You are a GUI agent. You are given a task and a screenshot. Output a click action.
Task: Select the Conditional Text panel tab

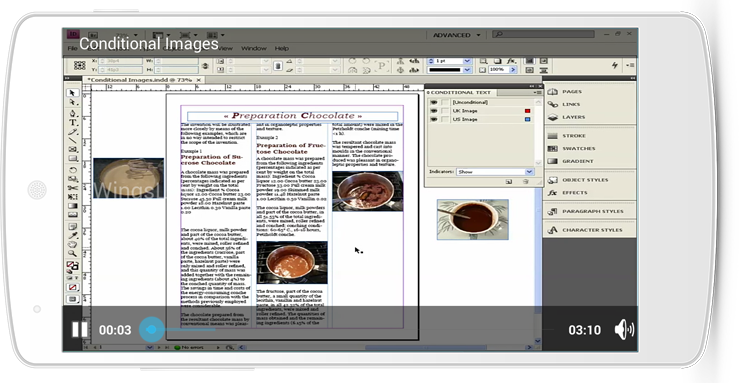(460, 92)
